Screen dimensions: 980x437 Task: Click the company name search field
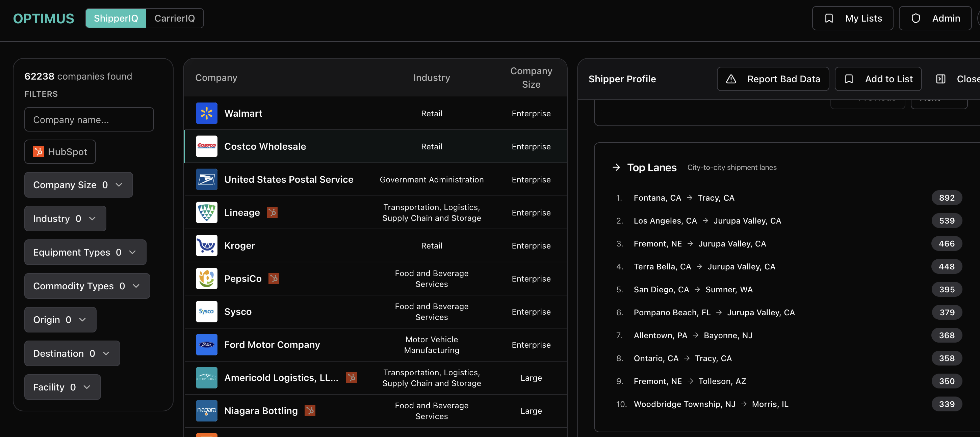pos(88,119)
